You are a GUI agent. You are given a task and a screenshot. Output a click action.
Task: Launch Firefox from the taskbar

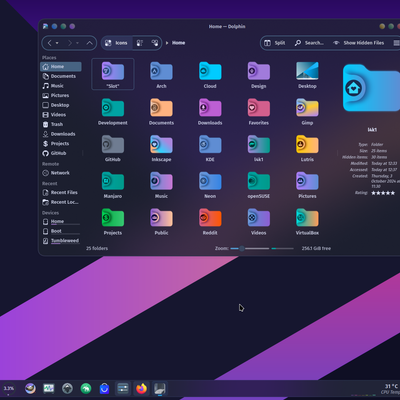tap(141, 389)
